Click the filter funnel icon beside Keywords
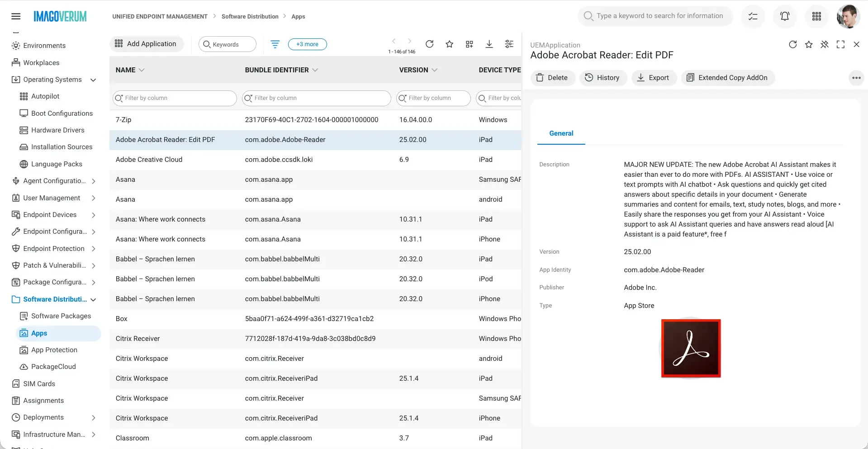 click(x=275, y=44)
